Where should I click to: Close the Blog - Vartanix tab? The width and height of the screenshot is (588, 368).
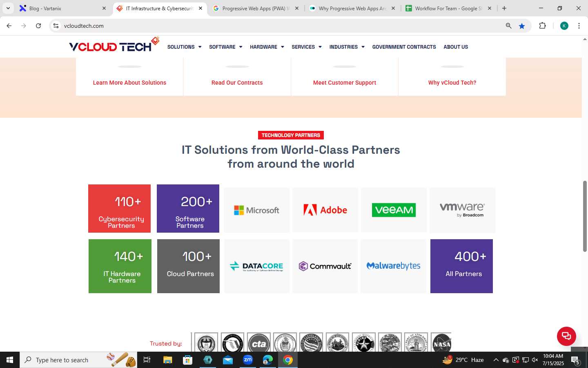104,8
